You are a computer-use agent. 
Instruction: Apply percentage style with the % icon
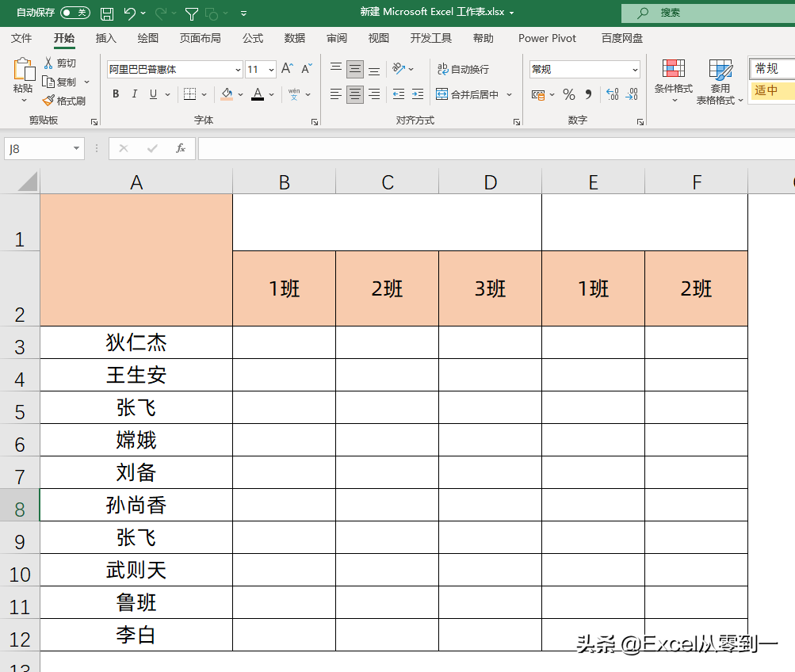coord(568,94)
